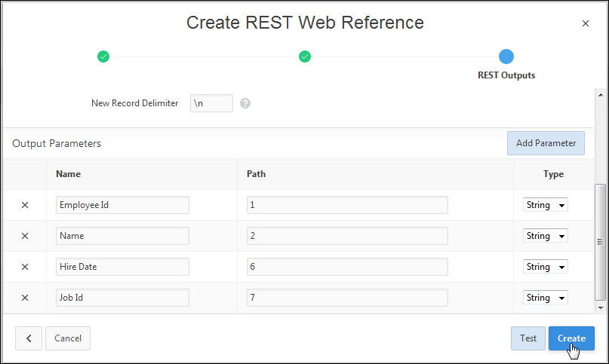
Task: Remove the Employee Id parameter row
Action: tap(24, 205)
